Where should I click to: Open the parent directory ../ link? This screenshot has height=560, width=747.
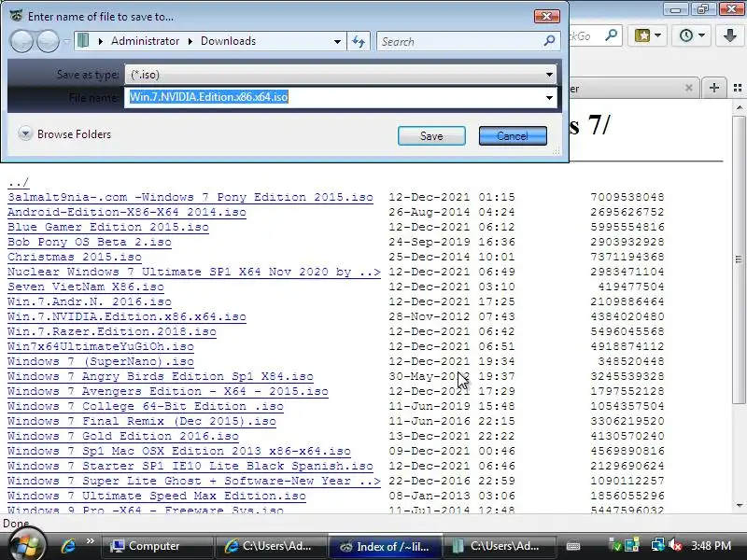pos(18,182)
